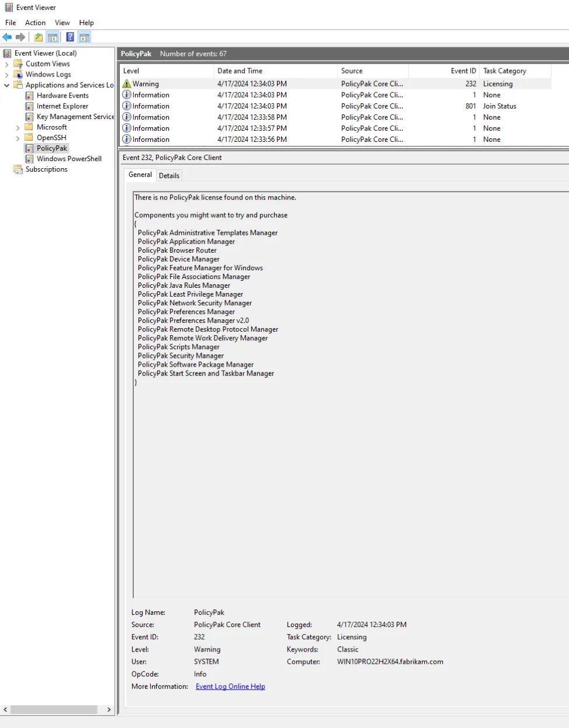Click the Event Viewer (Local) root node
Screen dimensions: 569x728
[45, 53]
